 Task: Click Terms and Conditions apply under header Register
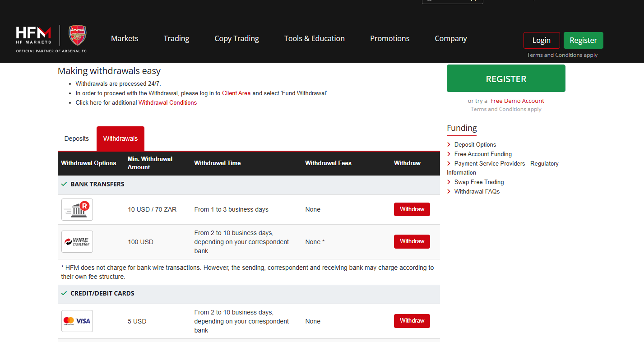pyautogui.click(x=562, y=55)
